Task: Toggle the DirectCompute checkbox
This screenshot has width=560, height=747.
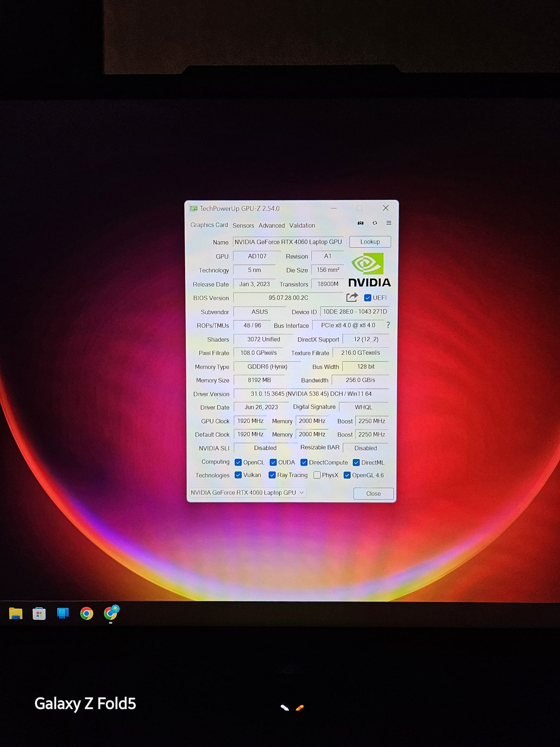Action: click(304, 462)
